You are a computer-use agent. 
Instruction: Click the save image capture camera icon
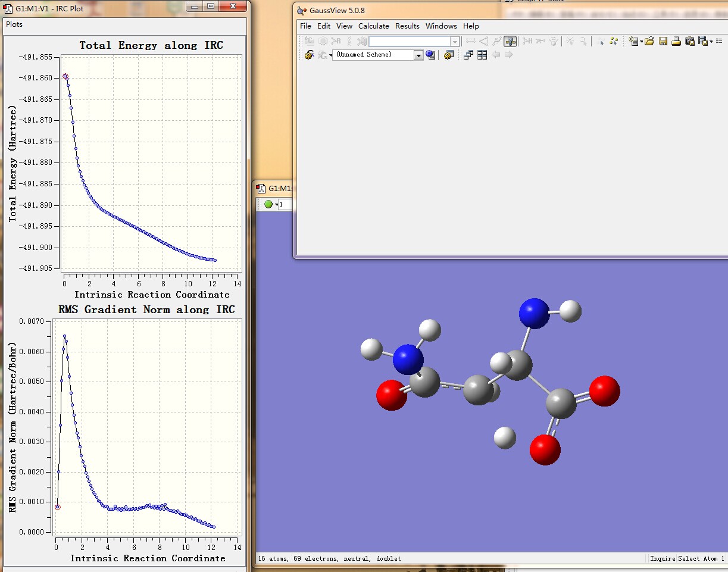tap(690, 41)
